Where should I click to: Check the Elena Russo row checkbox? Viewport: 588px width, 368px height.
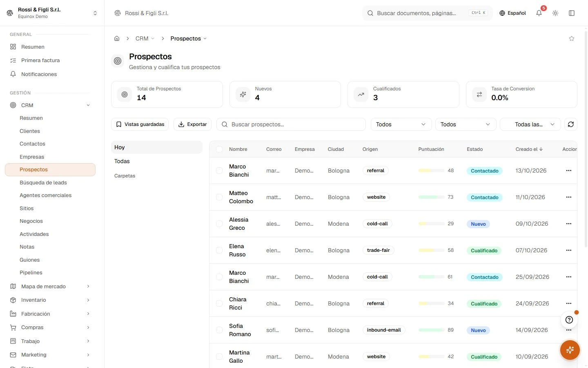point(219,250)
